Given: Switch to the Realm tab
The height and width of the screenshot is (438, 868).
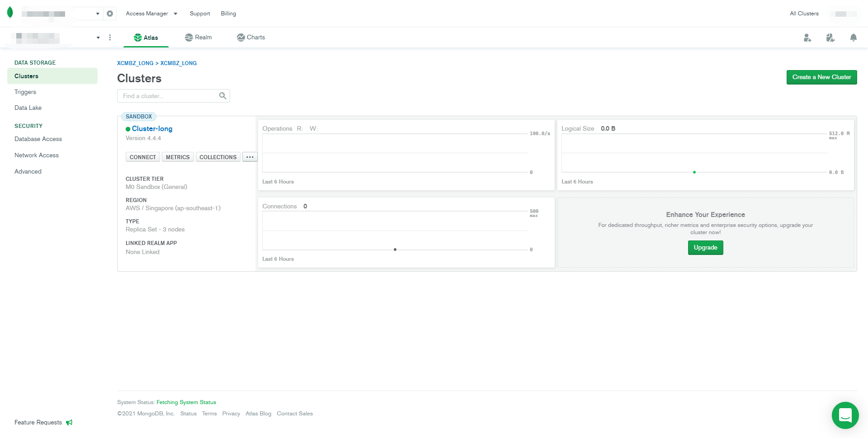Looking at the screenshot, I should 198,38.
